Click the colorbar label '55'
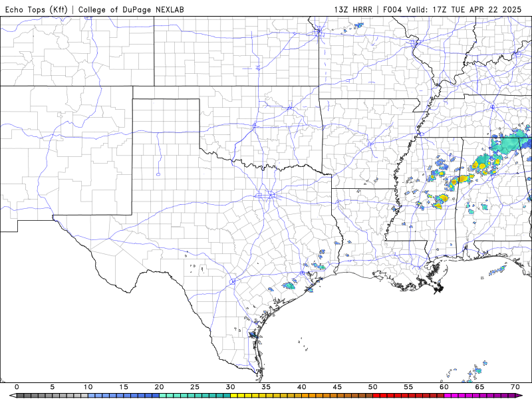Viewport: 532px width, 399px height. (x=408, y=387)
